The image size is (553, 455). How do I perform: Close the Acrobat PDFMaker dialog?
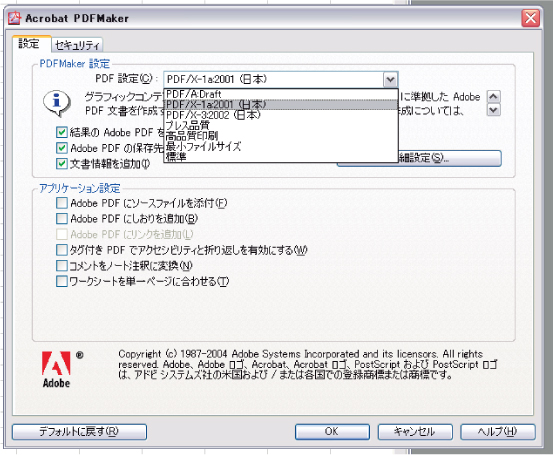point(531,18)
